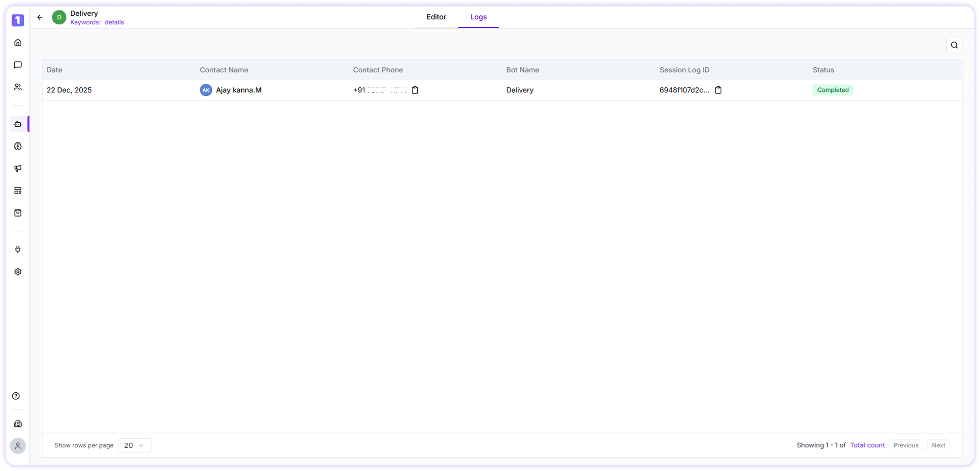
Task: Open the building icon above the profile avatar
Action: point(18,424)
